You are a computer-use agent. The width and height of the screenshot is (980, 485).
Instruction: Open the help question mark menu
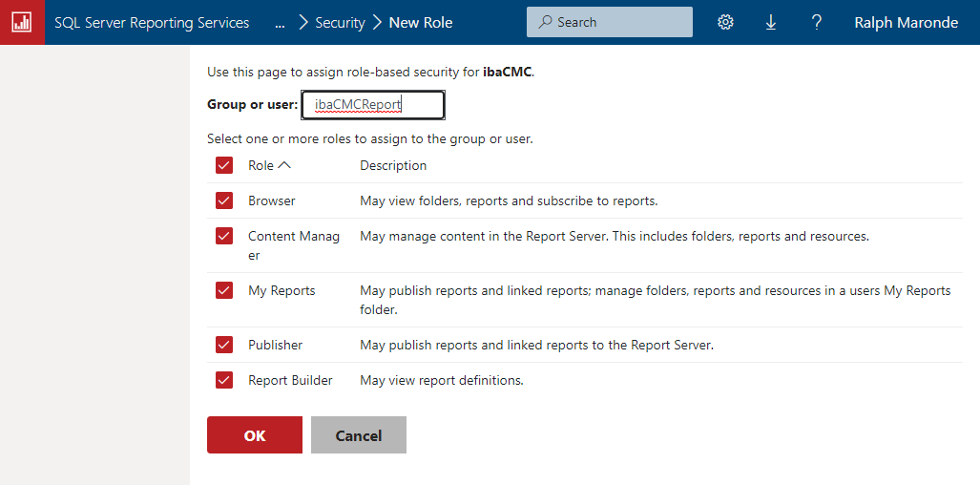817,22
